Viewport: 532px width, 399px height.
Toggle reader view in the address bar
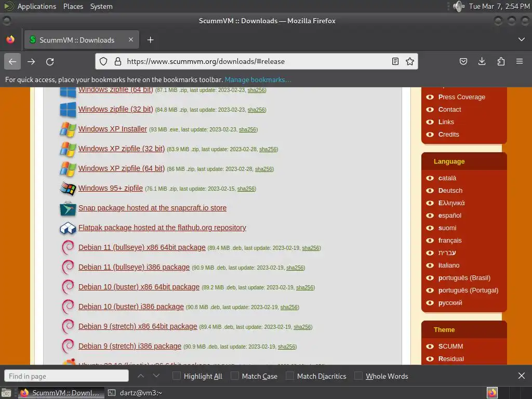395,61
